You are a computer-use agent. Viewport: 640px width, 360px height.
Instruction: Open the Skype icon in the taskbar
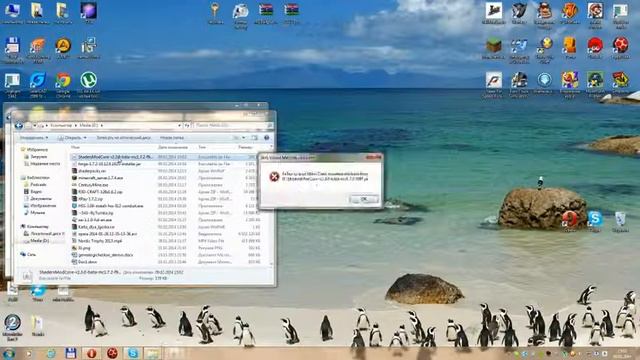[x=133, y=353]
